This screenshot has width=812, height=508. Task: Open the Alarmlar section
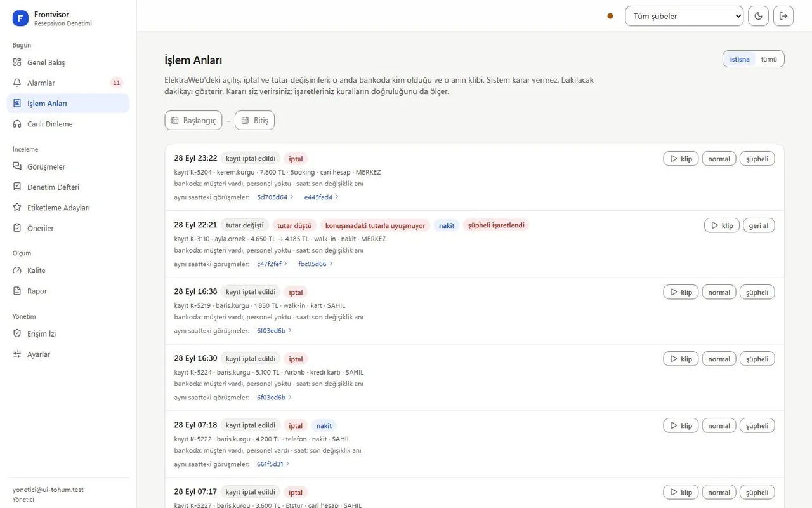68,83
